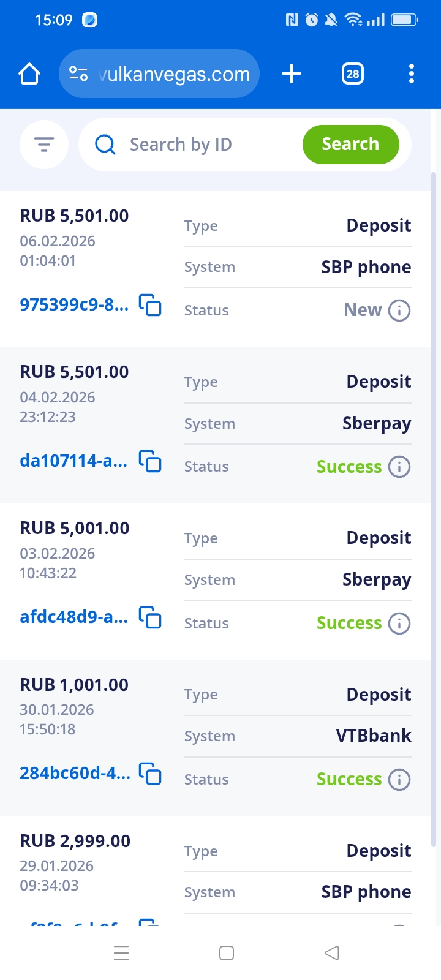Open the browser three-dot menu

412,74
